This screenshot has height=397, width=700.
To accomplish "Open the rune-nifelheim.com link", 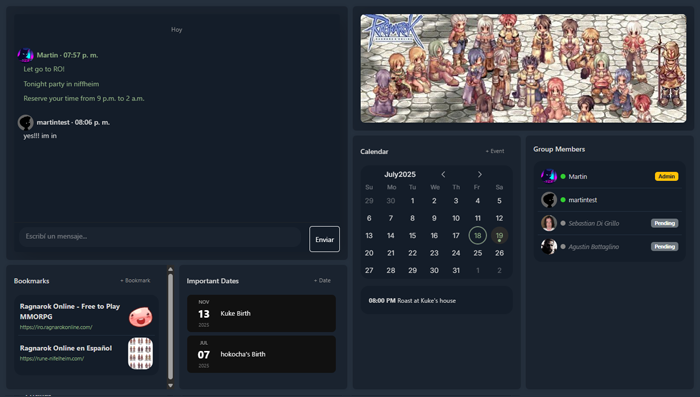I will (52, 359).
